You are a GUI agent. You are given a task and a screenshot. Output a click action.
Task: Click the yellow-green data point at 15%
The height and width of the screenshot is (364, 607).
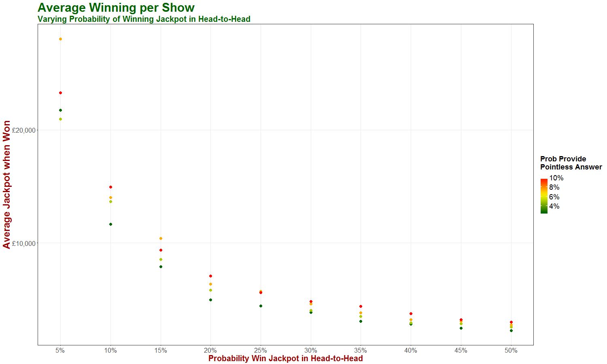(x=161, y=260)
